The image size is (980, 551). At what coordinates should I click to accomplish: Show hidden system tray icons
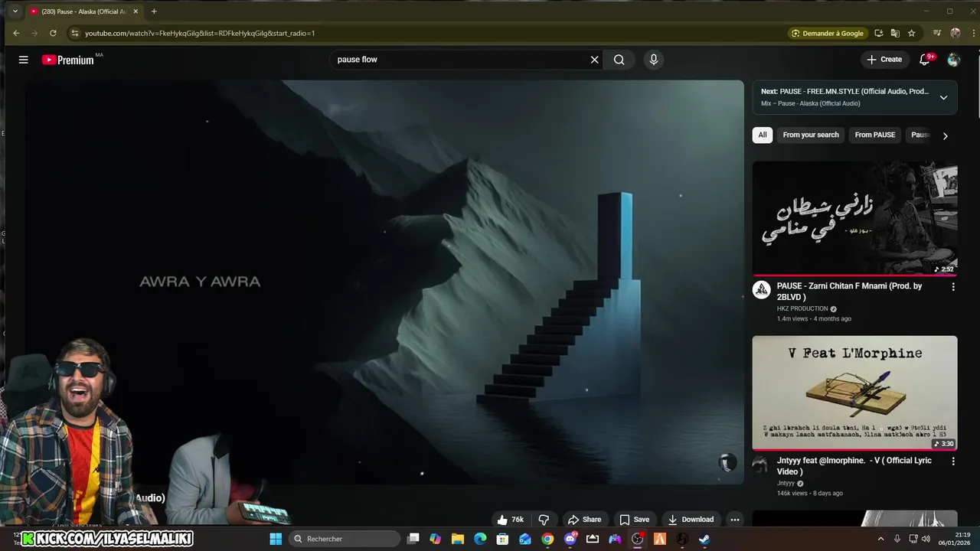(x=880, y=539)
